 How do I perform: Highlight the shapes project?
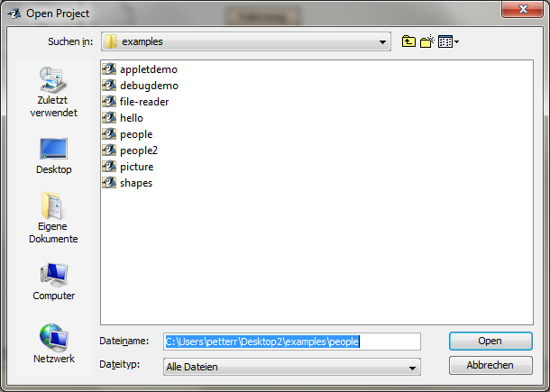[127, 183]
